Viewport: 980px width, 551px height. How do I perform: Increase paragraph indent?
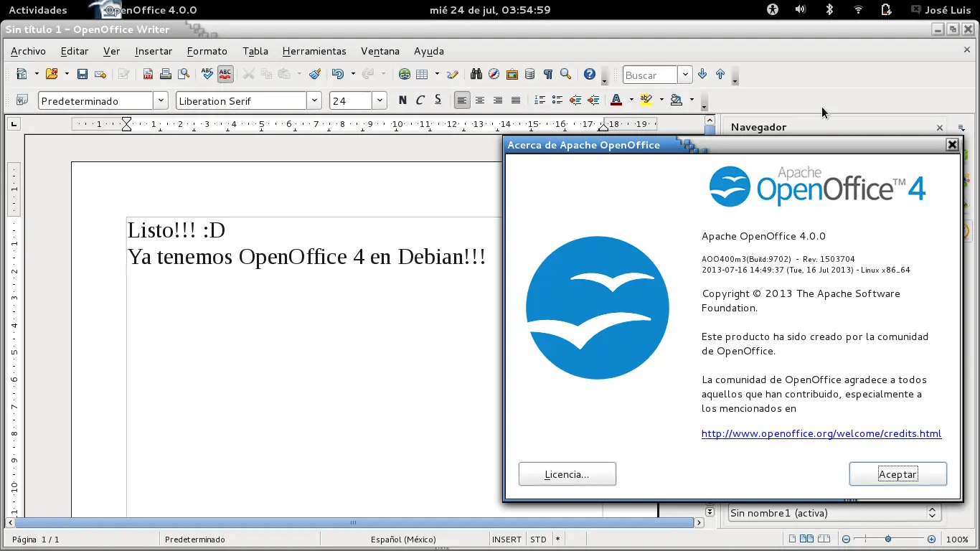point(593,100)
